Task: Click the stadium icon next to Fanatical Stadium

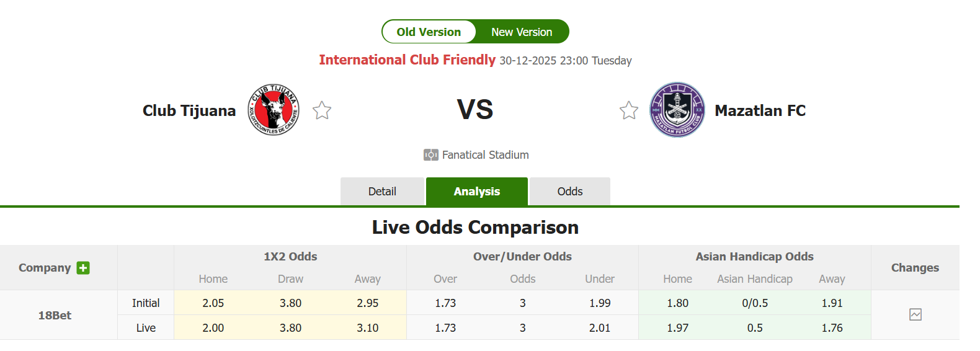Action: [430, 155]
